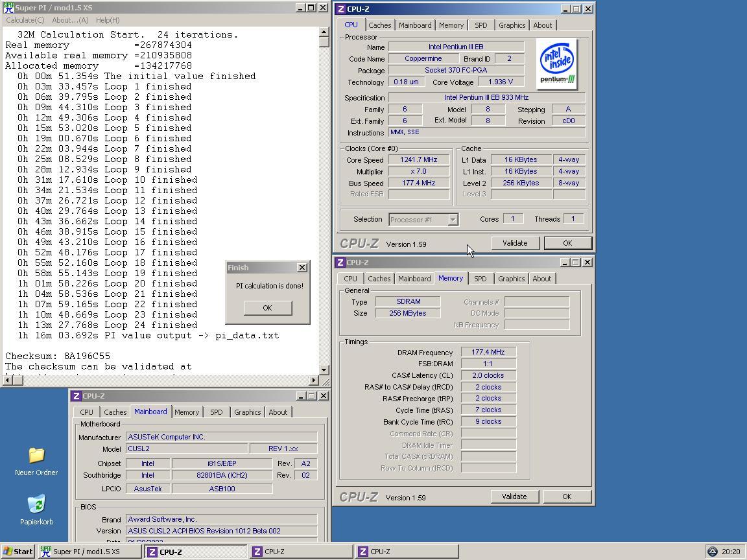Activate the first CPU-Z taskbar button
The height and width of the screenshot is (560, 747).
click(196, 552)
